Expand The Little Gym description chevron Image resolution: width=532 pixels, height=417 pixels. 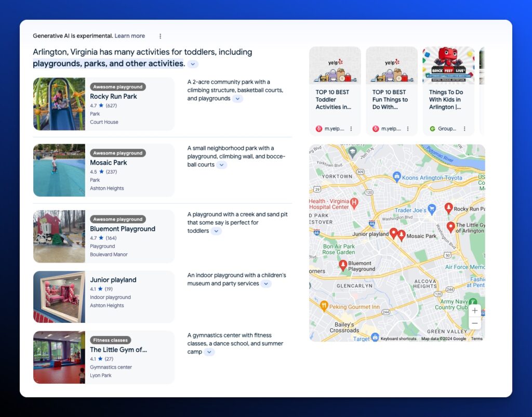(x=209, y=352)
